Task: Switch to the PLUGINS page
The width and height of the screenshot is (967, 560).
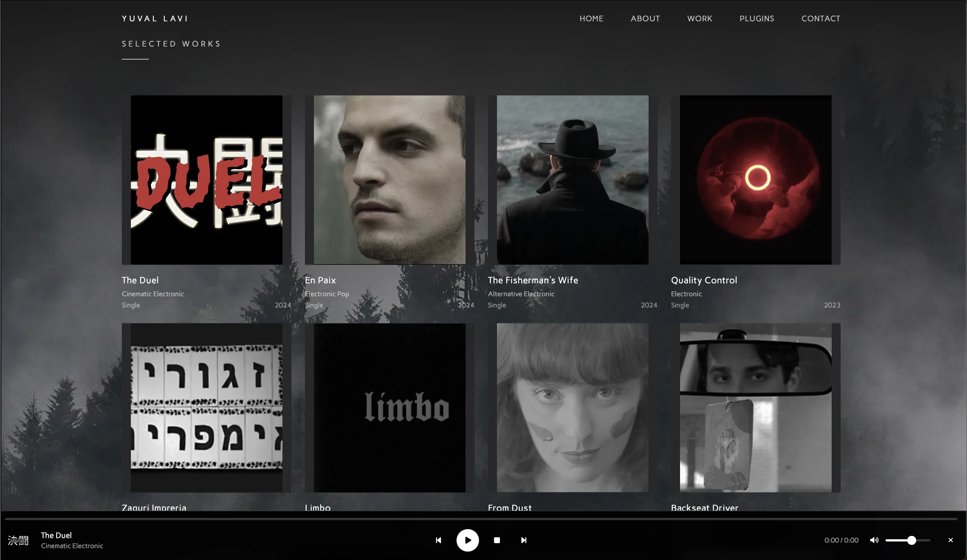Action: click(x=756, y=19)
